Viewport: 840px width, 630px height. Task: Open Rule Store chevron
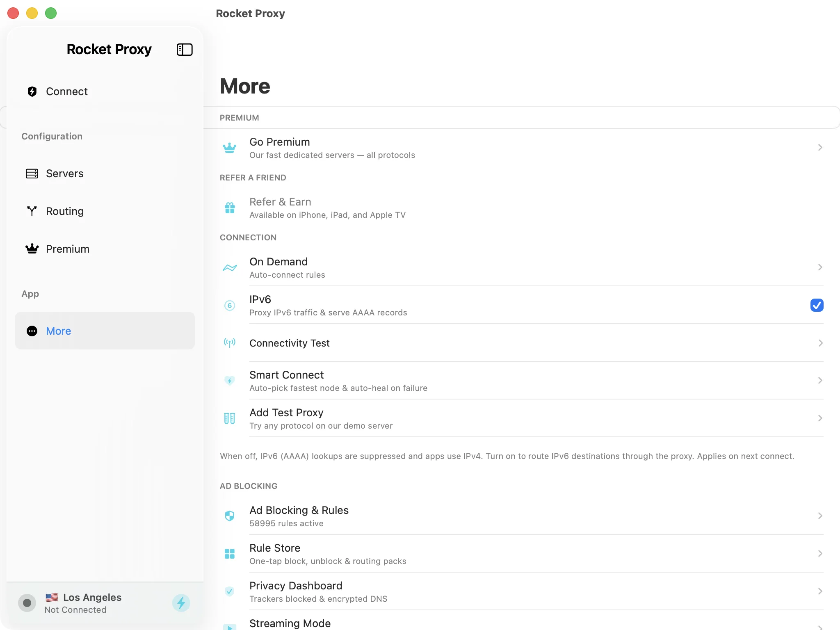820,553
